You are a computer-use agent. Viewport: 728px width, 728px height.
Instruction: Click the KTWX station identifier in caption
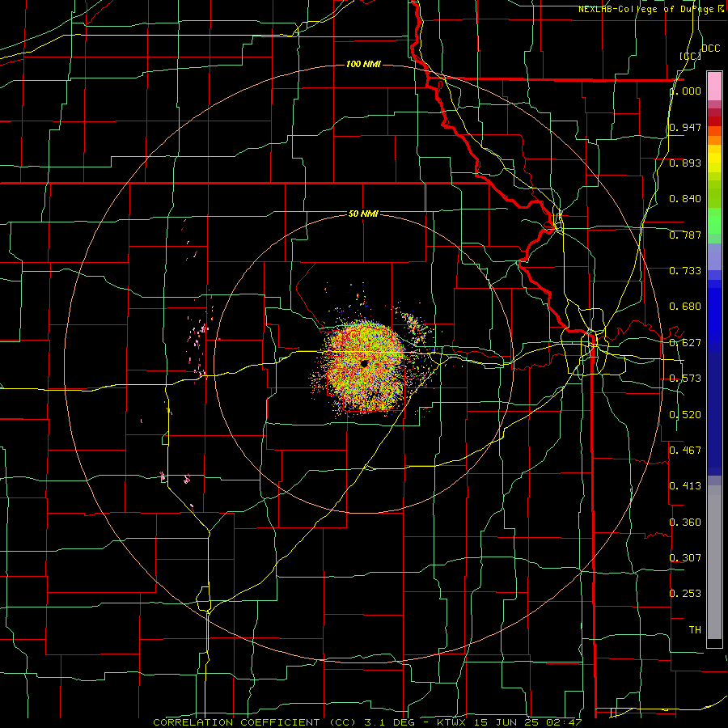coord(451,722)
